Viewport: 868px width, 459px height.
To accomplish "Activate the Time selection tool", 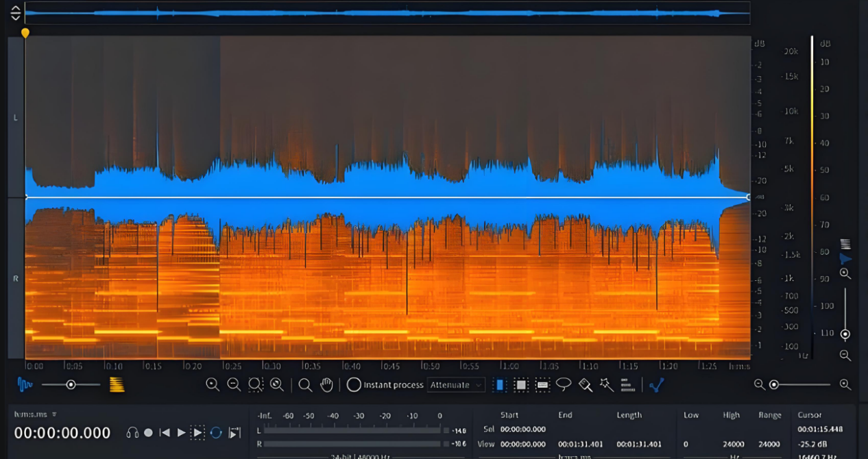I will pos(500,385).
